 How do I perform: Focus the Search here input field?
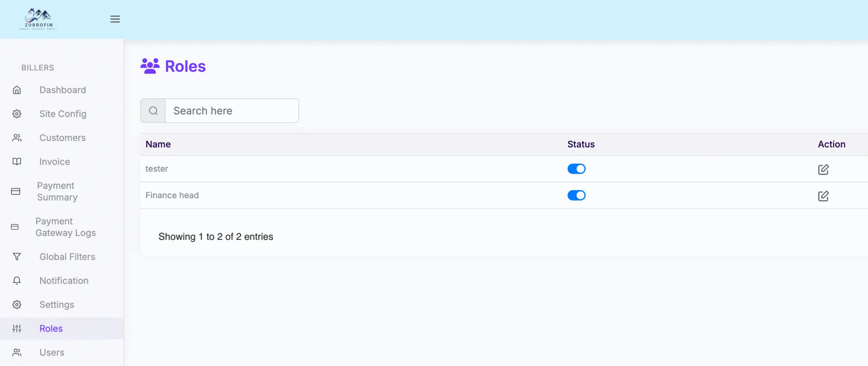[x=231, y=111]
